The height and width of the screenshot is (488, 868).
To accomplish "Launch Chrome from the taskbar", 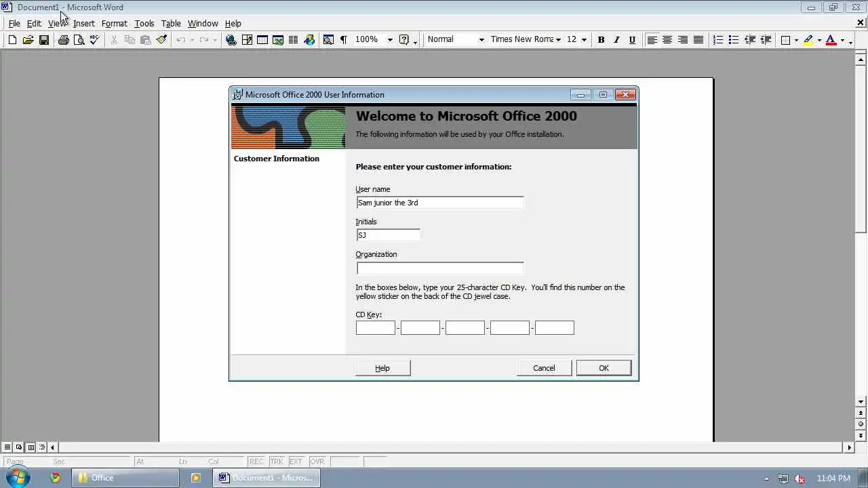I will [x=56, y=478].
